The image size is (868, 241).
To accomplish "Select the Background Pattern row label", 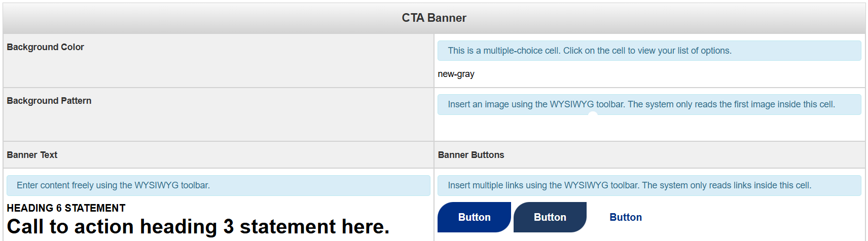I will [49, 101].
